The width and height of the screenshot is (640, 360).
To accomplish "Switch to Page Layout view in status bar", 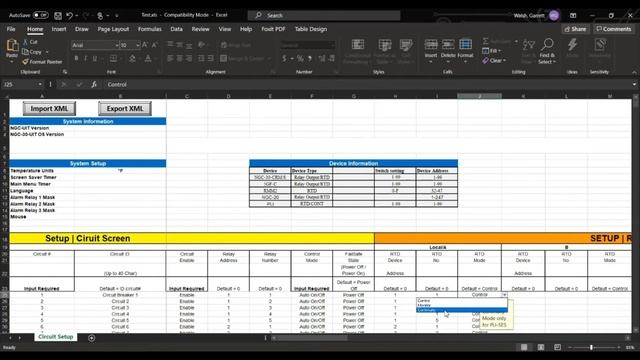I will click(541, 347).
